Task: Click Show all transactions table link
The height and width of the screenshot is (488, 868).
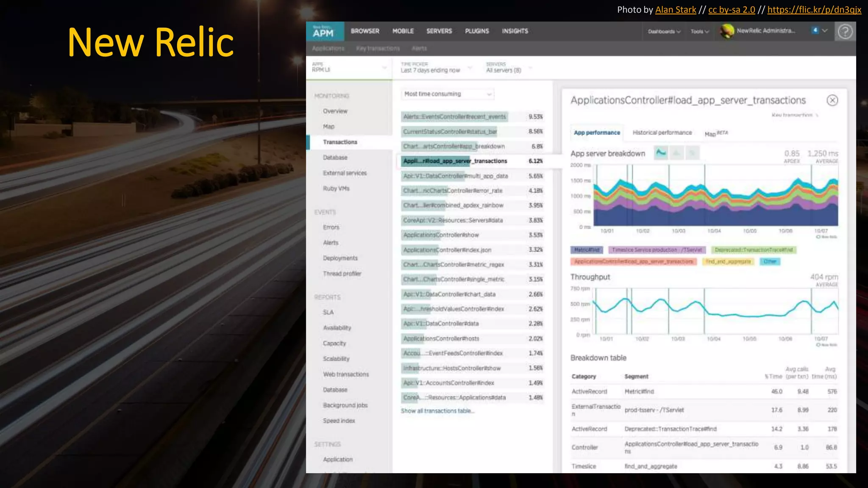Action: (437, 411)
